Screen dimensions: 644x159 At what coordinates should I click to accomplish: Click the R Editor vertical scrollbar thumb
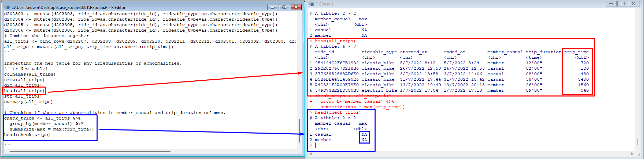[300, 128]
